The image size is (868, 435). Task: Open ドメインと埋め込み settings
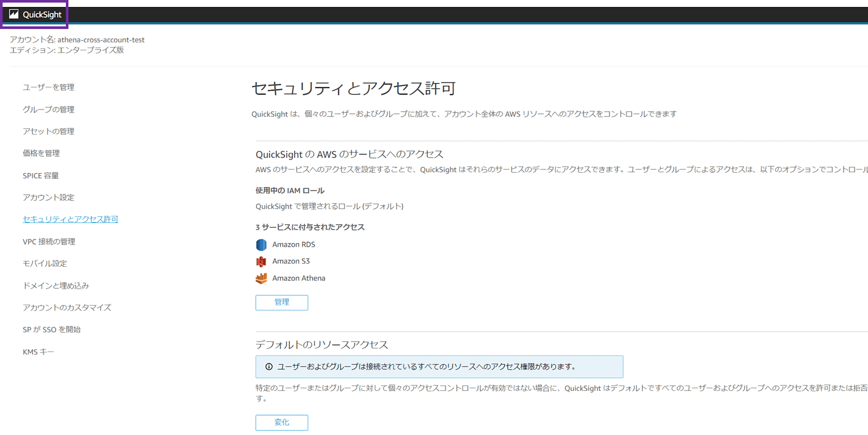click(56, 286)
